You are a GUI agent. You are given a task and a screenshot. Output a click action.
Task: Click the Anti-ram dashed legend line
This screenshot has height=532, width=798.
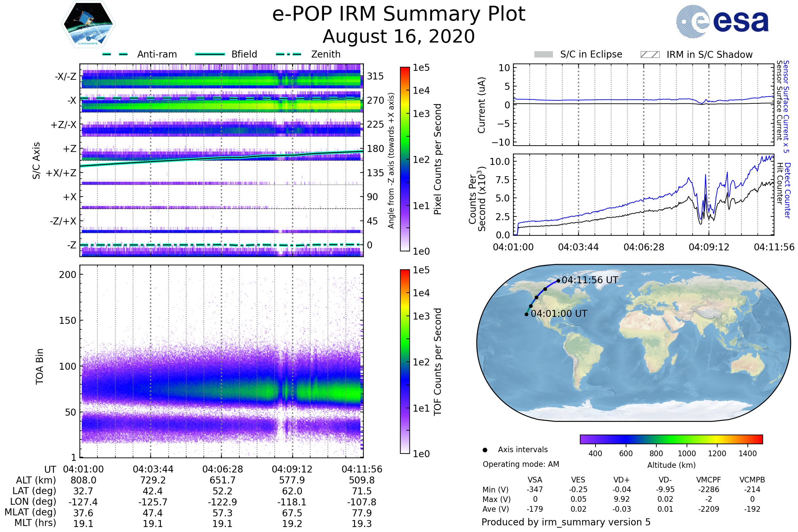click(x=115, y=54)
